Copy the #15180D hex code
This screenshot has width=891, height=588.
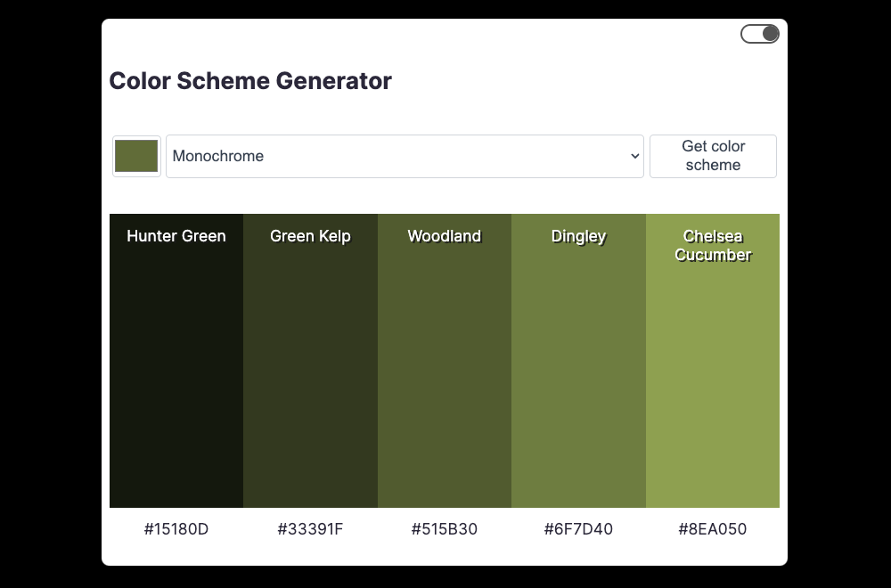176,529
